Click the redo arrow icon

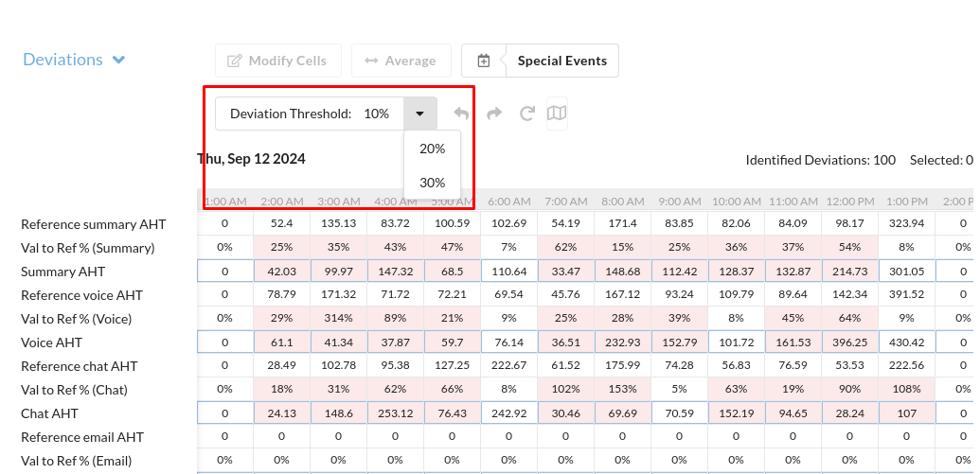pyautogui.click(x=494, y=114)
